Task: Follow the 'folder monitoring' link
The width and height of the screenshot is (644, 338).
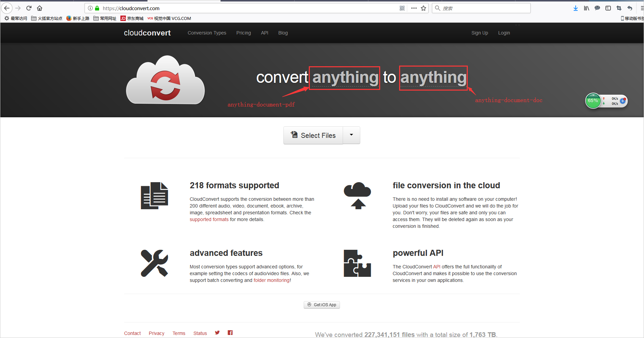Action: [272, 280]
